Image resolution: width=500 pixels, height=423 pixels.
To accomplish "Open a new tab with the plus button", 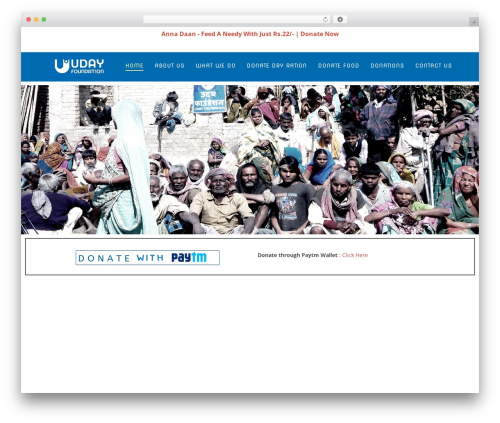I will click(474, 22).
